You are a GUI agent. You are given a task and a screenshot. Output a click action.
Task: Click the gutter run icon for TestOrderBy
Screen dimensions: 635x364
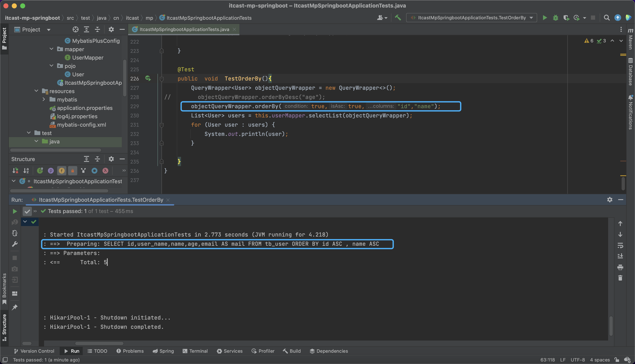click(148, 78)
